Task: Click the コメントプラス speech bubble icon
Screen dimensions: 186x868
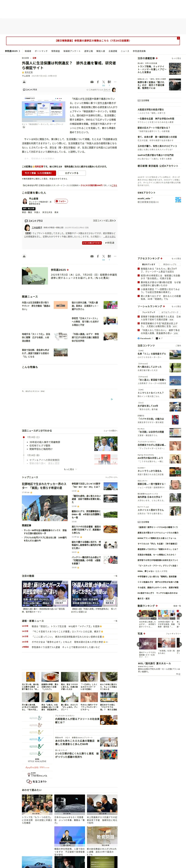Action: coord(24,90)
